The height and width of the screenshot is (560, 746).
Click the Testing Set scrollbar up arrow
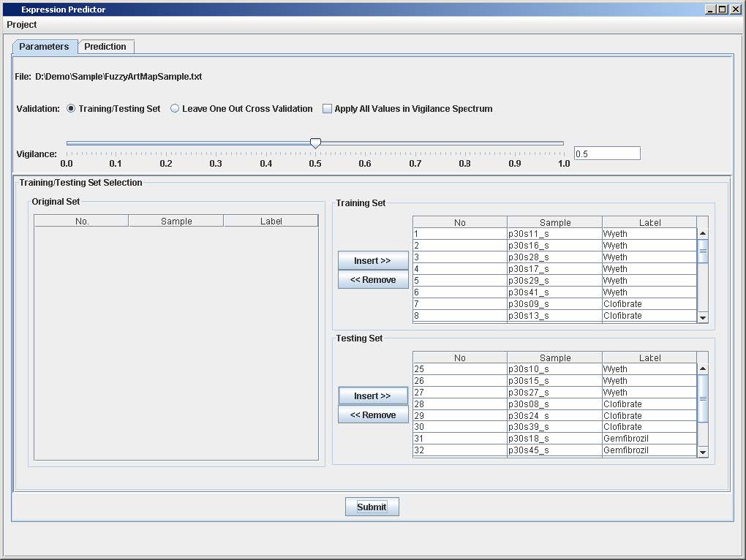tap(703, 369)
